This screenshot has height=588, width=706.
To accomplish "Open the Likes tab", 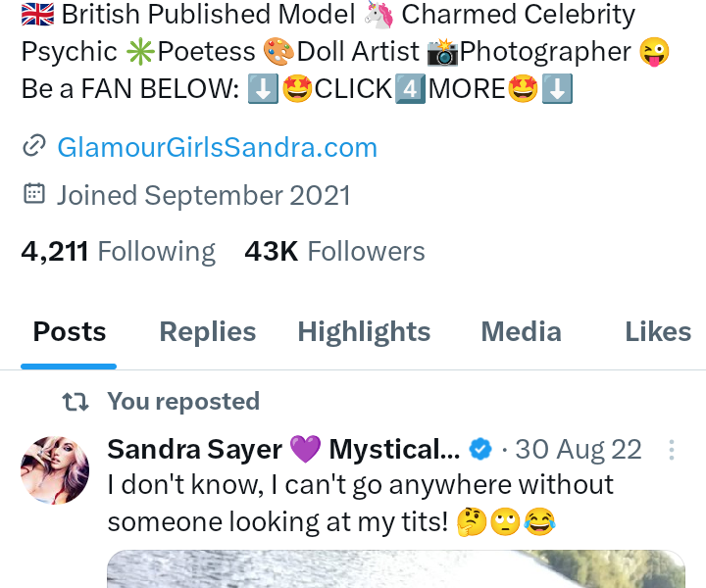I will point(658,332).
